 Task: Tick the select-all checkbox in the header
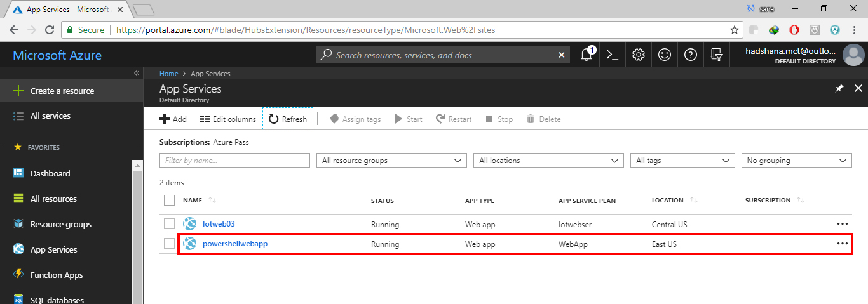(169, 201)
